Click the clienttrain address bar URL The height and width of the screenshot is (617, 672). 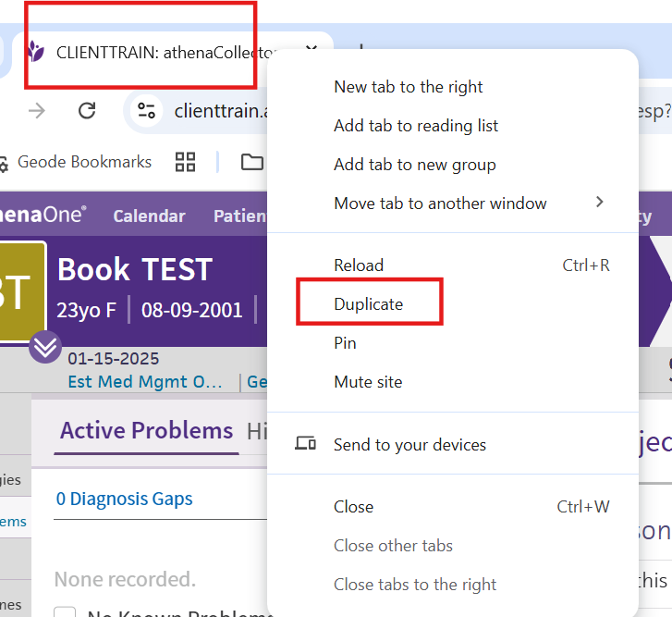click(x=221, y=111)
